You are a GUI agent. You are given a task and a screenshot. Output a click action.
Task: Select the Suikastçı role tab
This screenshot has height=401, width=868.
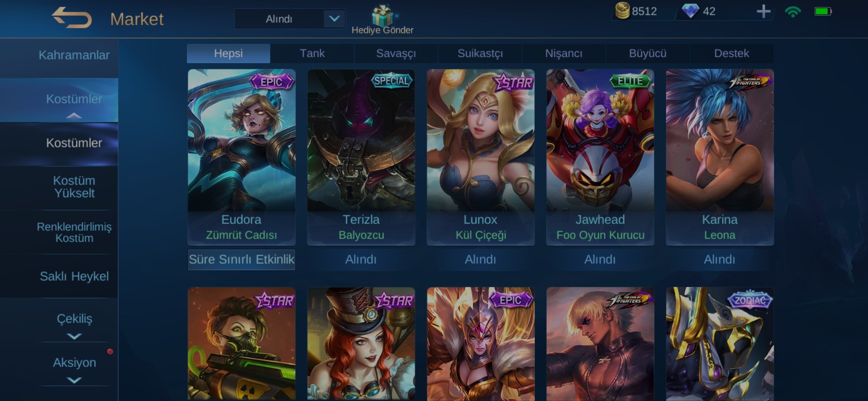tap(480, 53)
